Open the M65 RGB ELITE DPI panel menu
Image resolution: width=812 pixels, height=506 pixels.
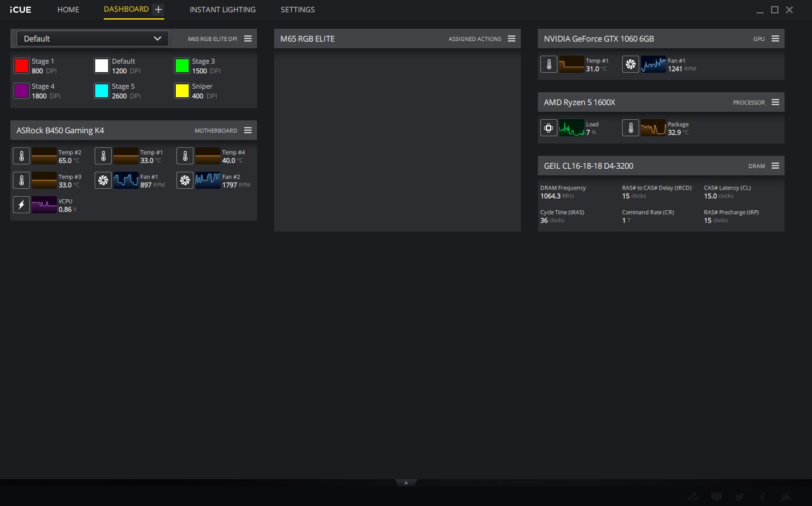(x=248, y=38)
